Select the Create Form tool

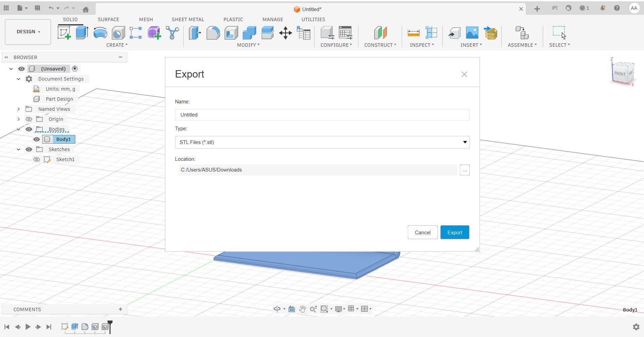tap(154, 33)
